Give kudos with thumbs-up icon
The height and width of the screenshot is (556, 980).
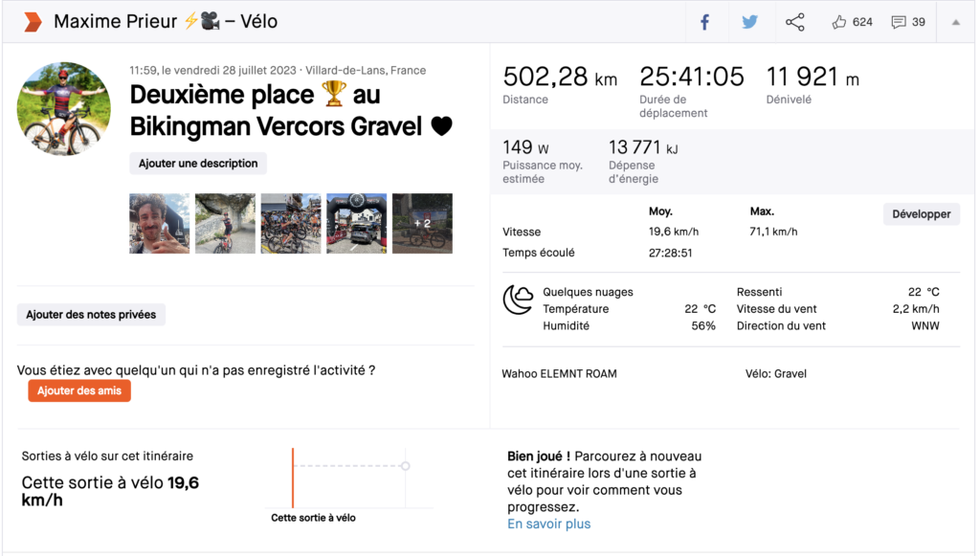coord(838,23)
